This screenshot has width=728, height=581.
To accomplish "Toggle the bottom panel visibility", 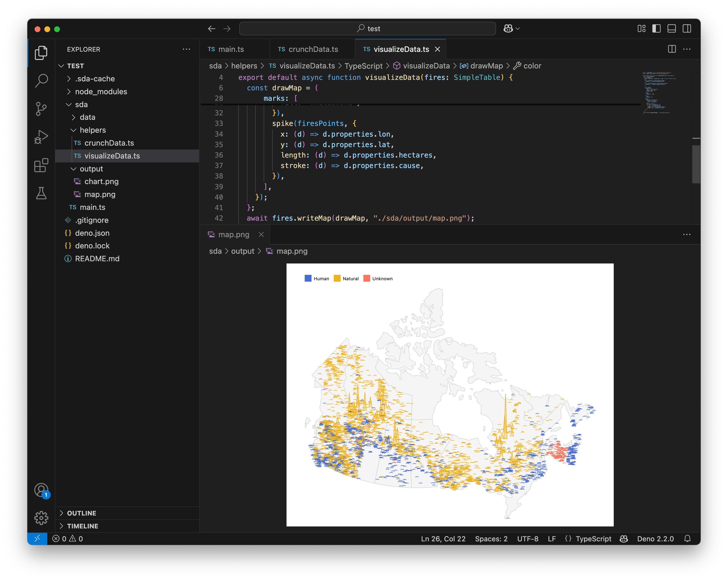I will point(672,29).
